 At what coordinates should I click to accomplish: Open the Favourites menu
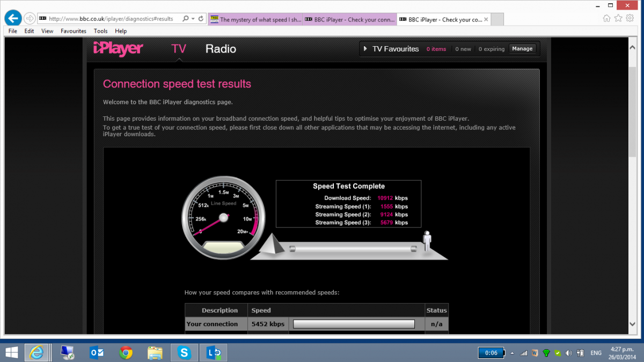click(74, 31)
